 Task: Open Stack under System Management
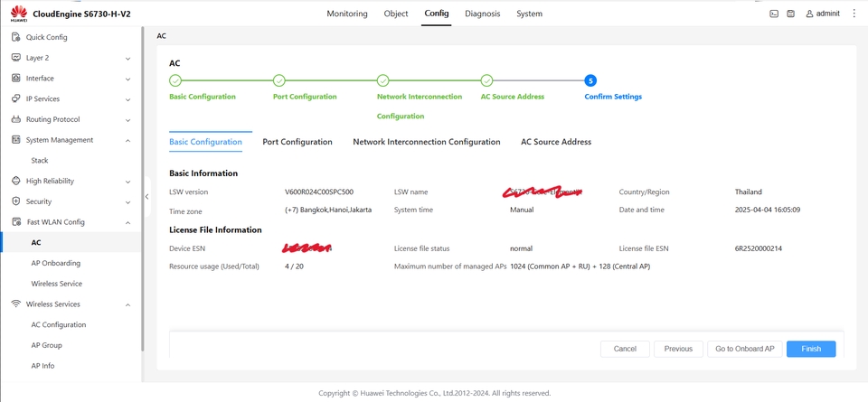40,161
